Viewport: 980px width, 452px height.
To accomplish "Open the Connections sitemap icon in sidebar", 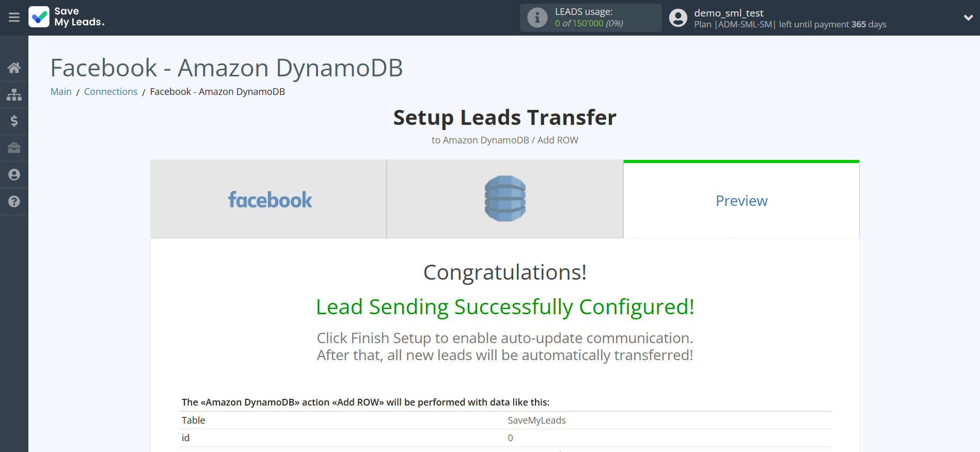I will point(14,94).
